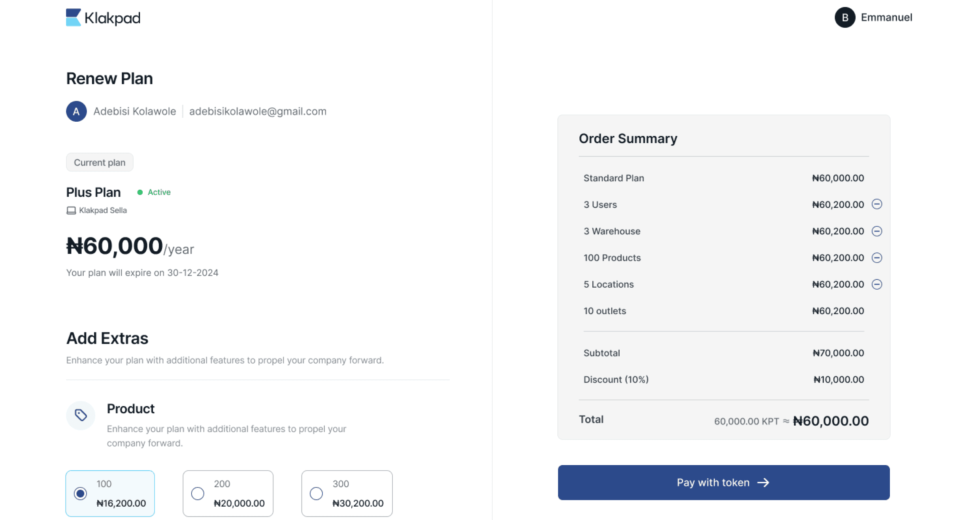Viewport: 980px width, 520px height.
Task: Click the Active status indicator
Action: click(x=154, y=192)
